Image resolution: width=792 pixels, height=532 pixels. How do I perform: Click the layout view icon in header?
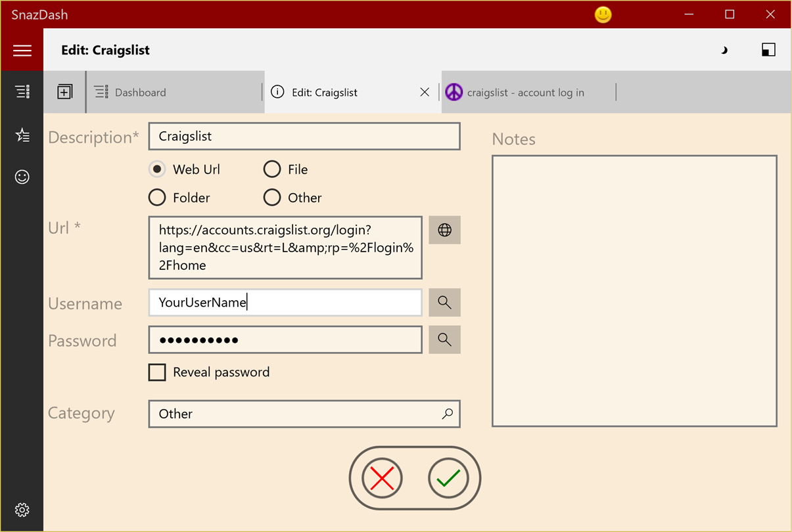pos(768,50)
